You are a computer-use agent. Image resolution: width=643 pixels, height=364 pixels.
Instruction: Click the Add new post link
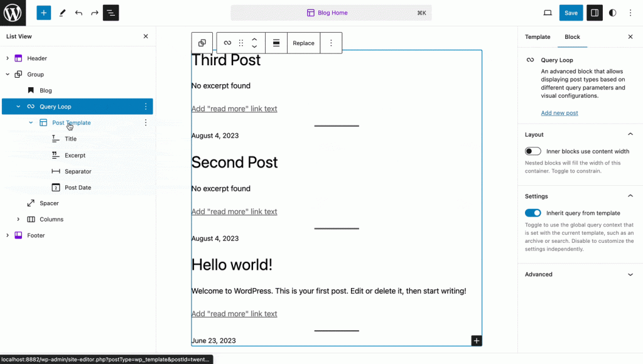[x=559, y=112]
